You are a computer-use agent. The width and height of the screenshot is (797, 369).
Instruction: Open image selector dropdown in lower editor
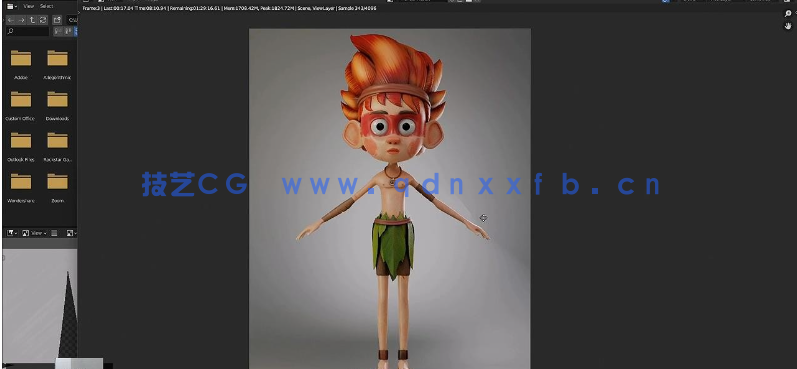(x=71, y=233)
